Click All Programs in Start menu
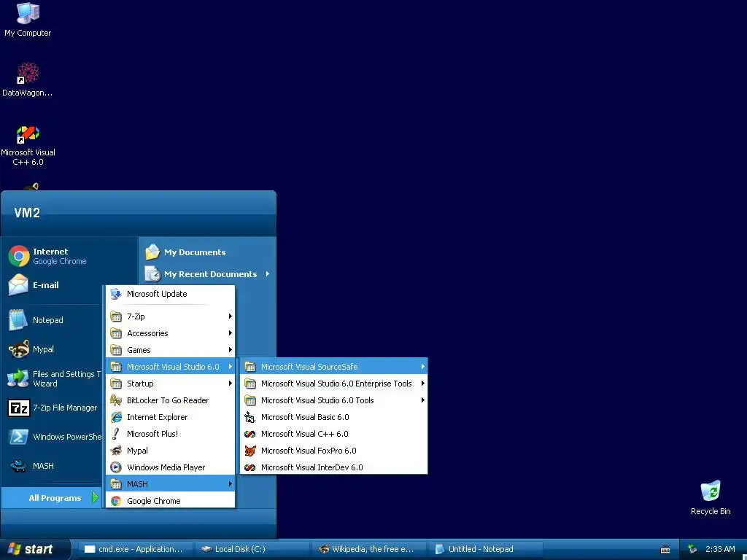747x560 pixels. pyautogui.click(x=52, y=498)
